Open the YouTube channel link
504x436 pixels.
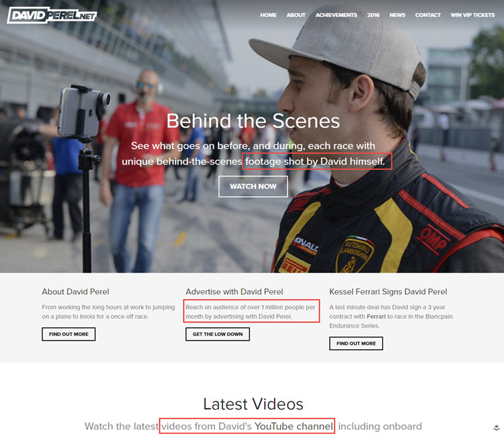pyautogui.click(x=293, y=426)
